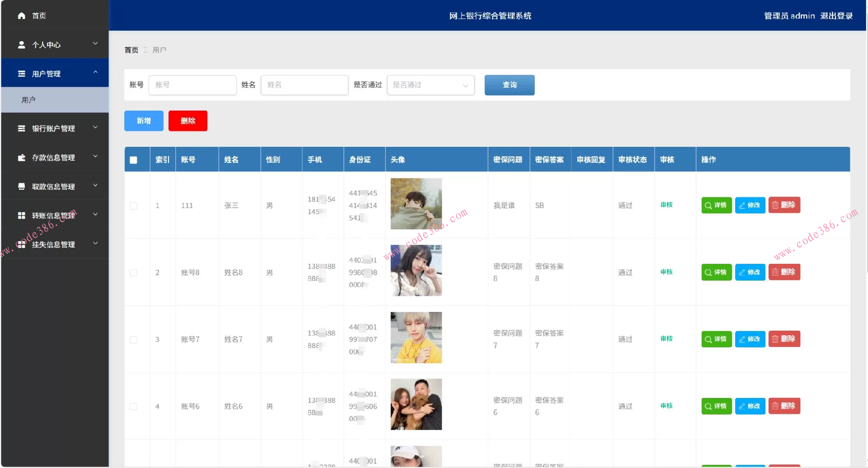Select the home icon in the sidebar
Screen dimensions: 868x468
21,15
